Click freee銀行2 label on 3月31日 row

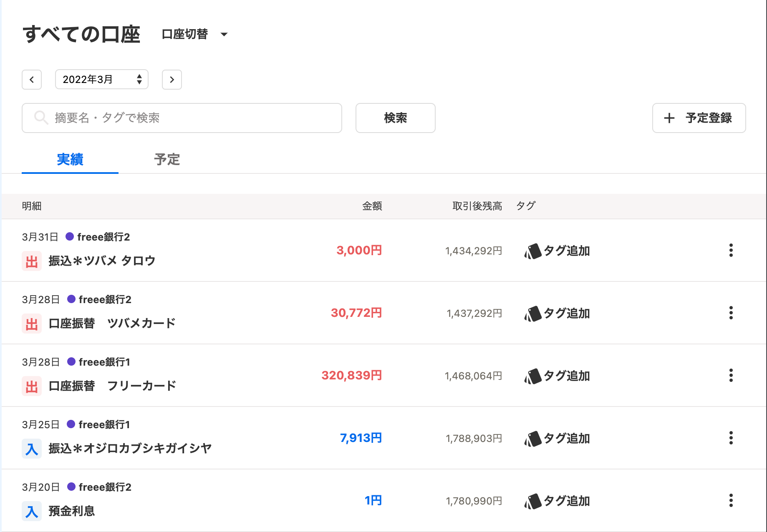tap(103, 237)
